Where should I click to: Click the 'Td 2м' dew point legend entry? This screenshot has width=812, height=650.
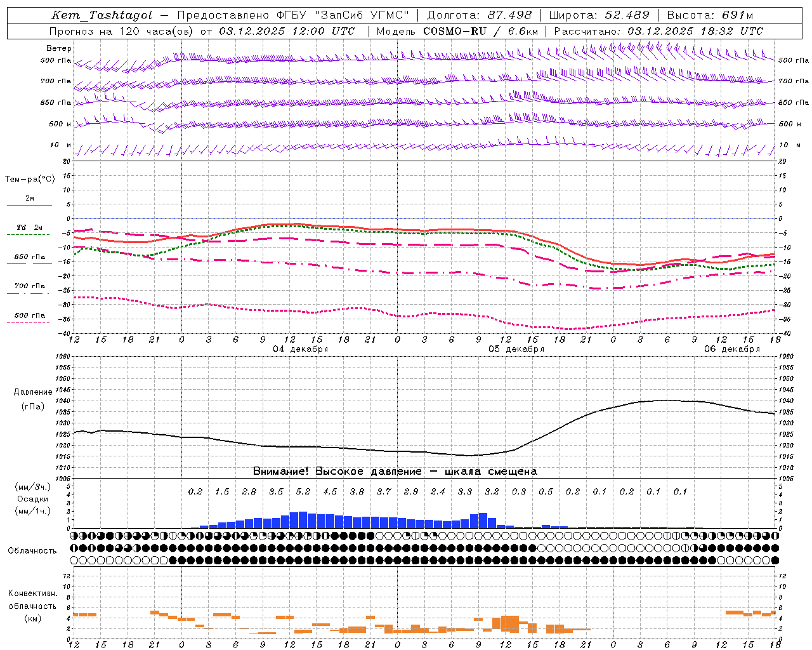tap(29, 227)
